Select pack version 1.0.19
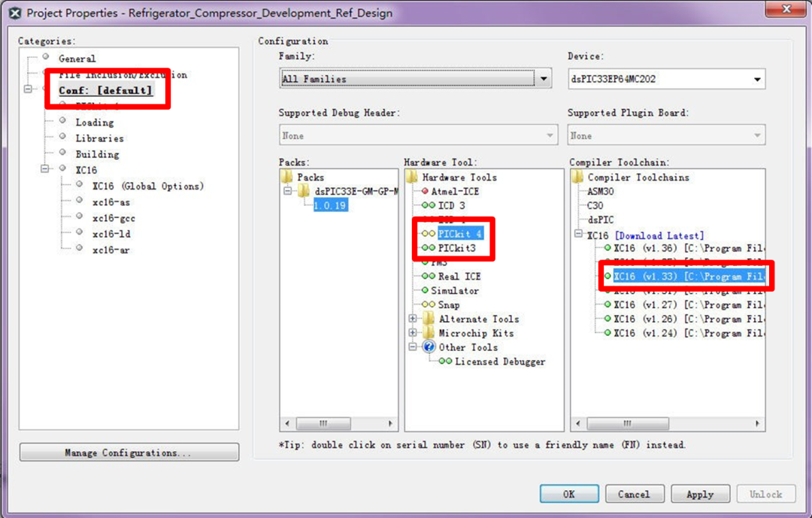Screen dimensions: 812x518 click(330, 205)
